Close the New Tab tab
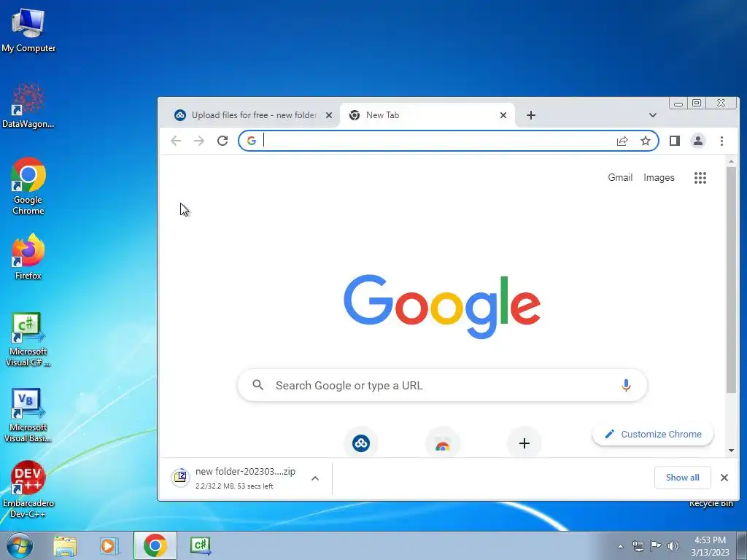This screenshot has height=560, width=747. click(x=503, y=115)
